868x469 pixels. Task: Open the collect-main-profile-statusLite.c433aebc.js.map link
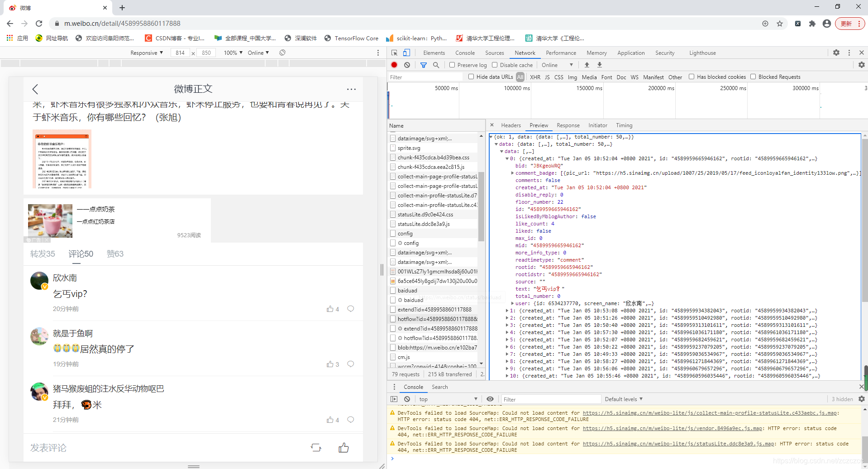point(710,413)
